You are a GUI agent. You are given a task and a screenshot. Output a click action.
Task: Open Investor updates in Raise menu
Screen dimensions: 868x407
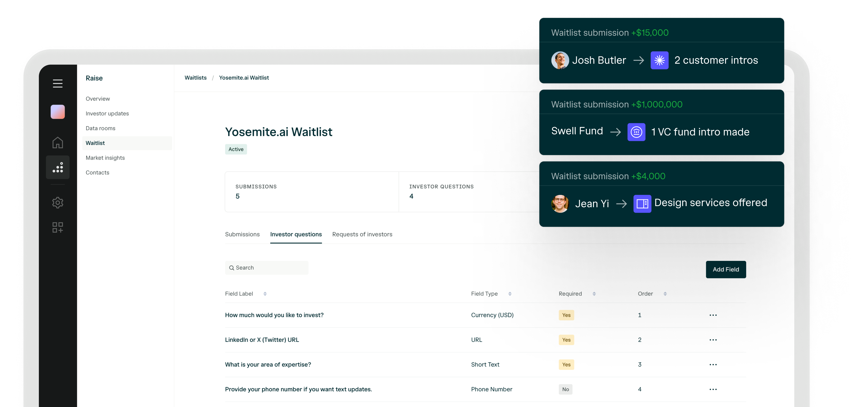coord(107,114)
